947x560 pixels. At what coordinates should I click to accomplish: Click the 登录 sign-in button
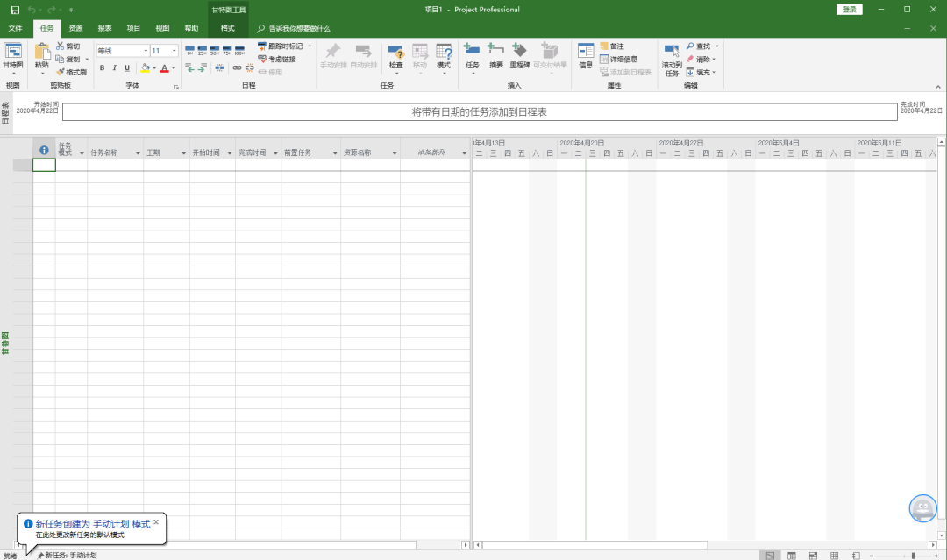849,10
